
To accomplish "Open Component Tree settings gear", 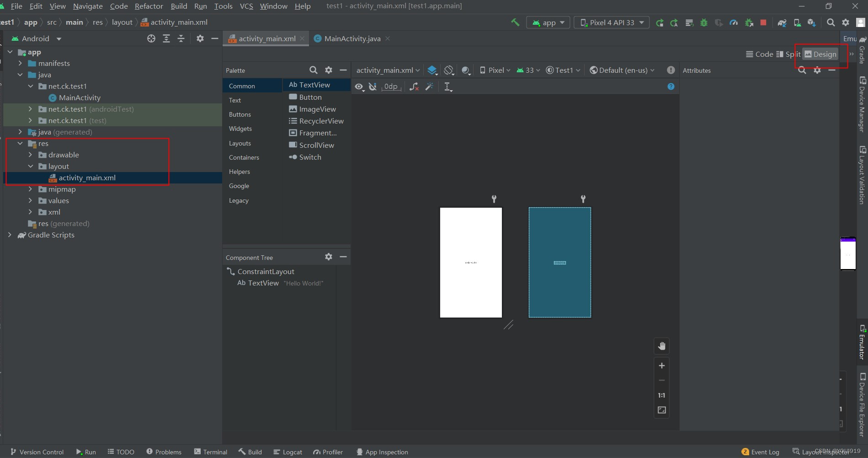I will tap(329, 257).
